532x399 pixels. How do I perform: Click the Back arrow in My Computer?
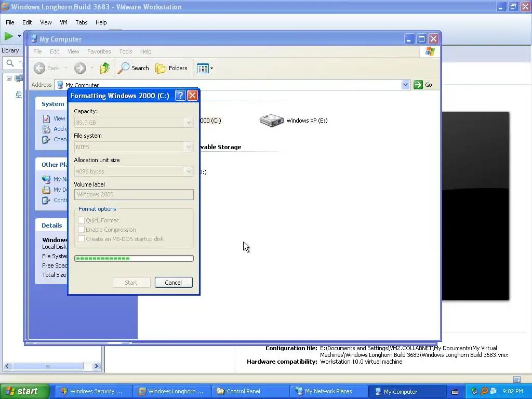click(x=39, y=68)
